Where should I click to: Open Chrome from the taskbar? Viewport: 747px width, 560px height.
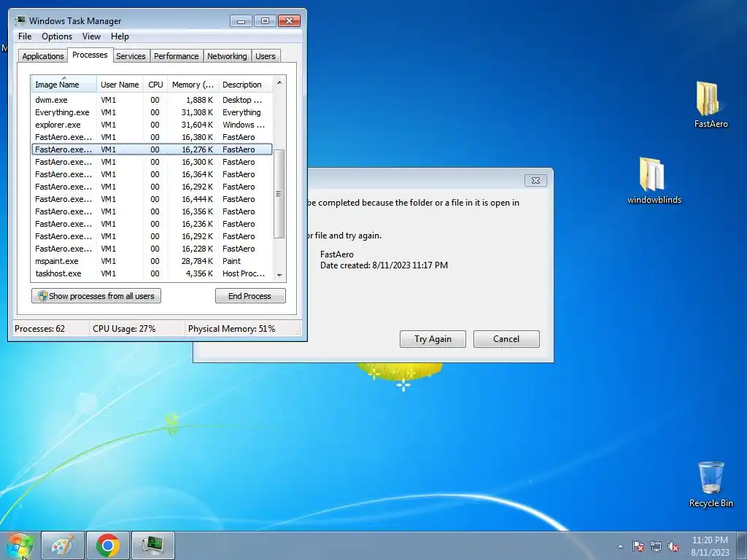tap(108, 545)
